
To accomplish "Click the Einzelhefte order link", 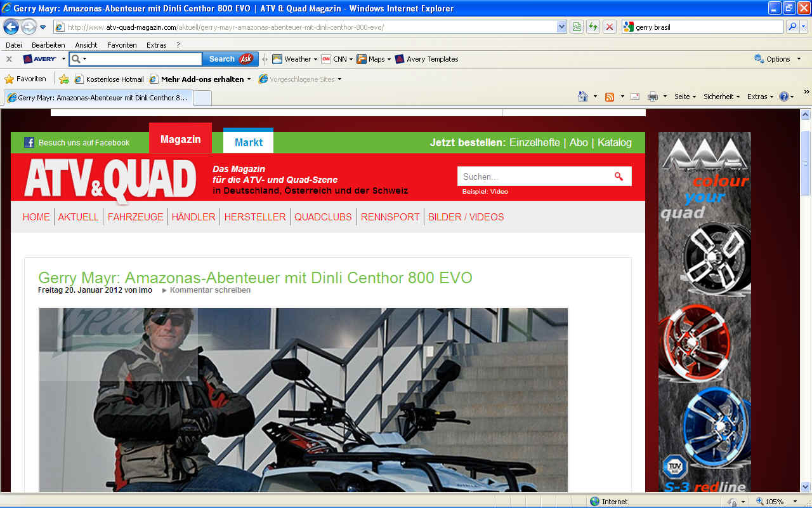I will [535, 142].
